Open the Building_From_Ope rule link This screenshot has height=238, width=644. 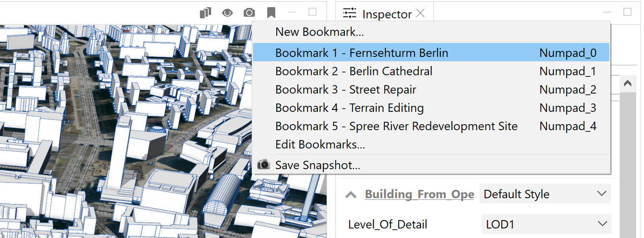[x=419, y=194]
